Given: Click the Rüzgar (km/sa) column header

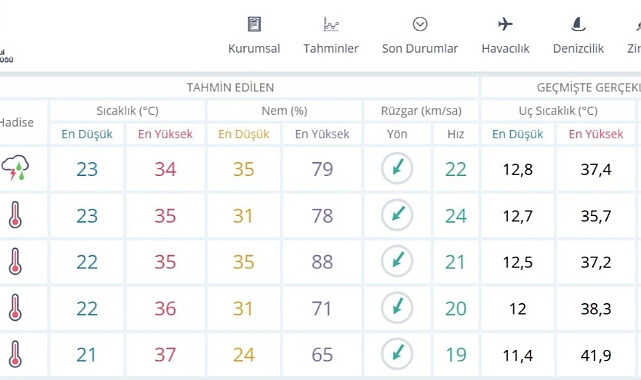Looking at the screenshot, I should pyautogui.click(x=421, y=111).
